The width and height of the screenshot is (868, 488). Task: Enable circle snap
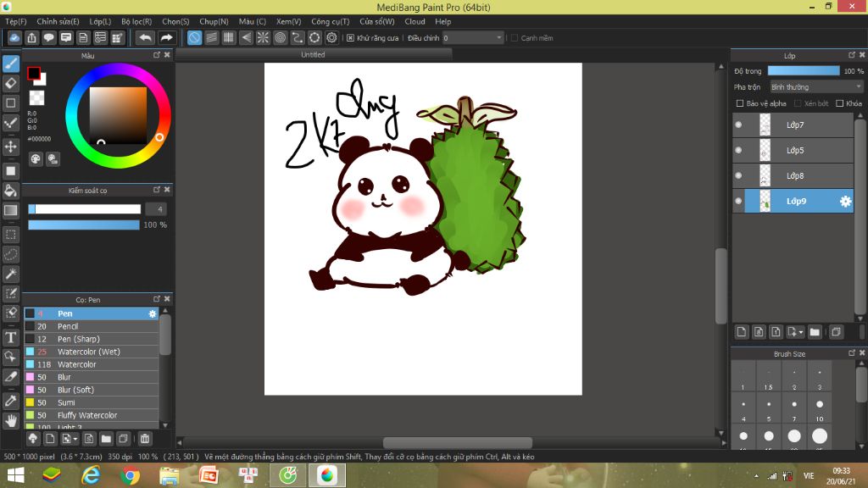[x=280, y=37]
